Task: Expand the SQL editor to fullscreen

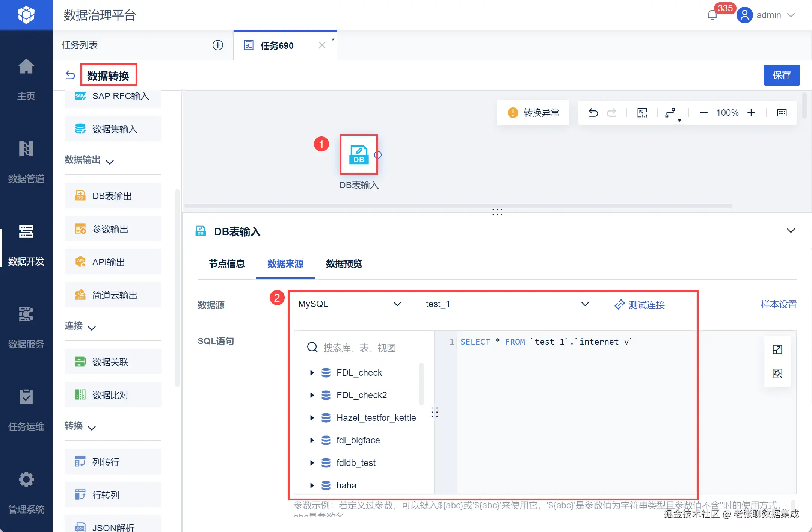Action: tap(777, 349)
